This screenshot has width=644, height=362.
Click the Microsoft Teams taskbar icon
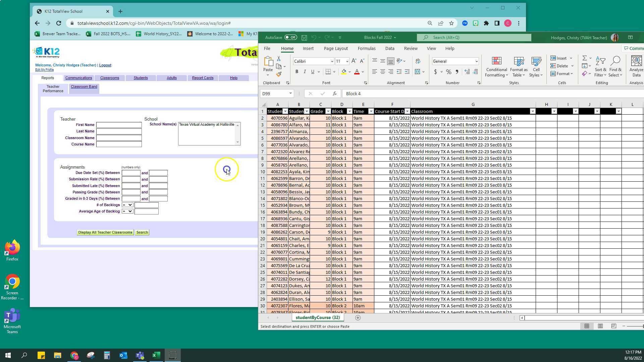pos(140,355)
